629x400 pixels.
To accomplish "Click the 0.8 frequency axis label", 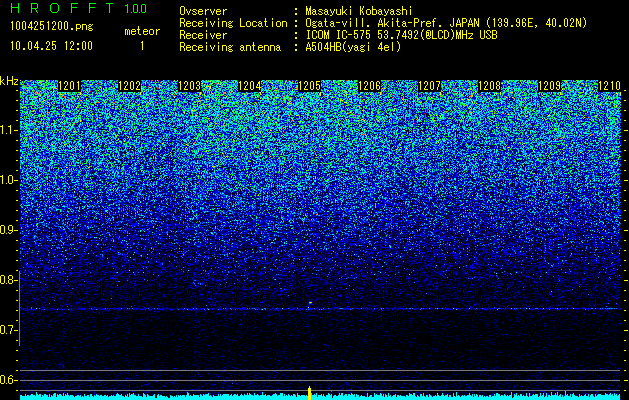I will click(x=8, y=280).
